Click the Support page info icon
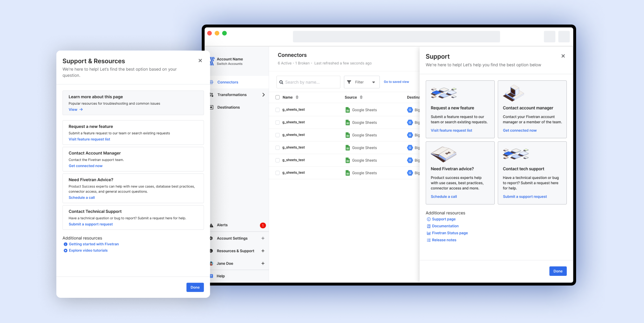 429,219
